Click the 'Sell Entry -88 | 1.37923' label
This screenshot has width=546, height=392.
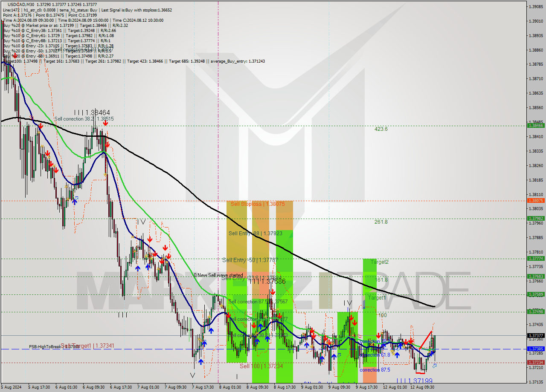256,233
